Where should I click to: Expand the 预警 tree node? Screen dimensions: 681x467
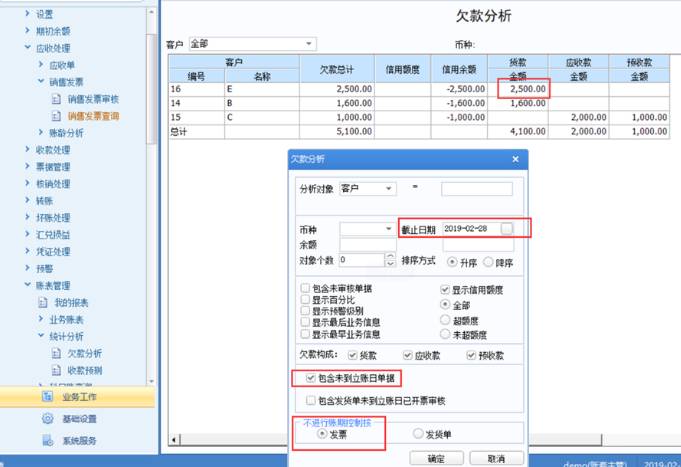click(x=27, y=268)
